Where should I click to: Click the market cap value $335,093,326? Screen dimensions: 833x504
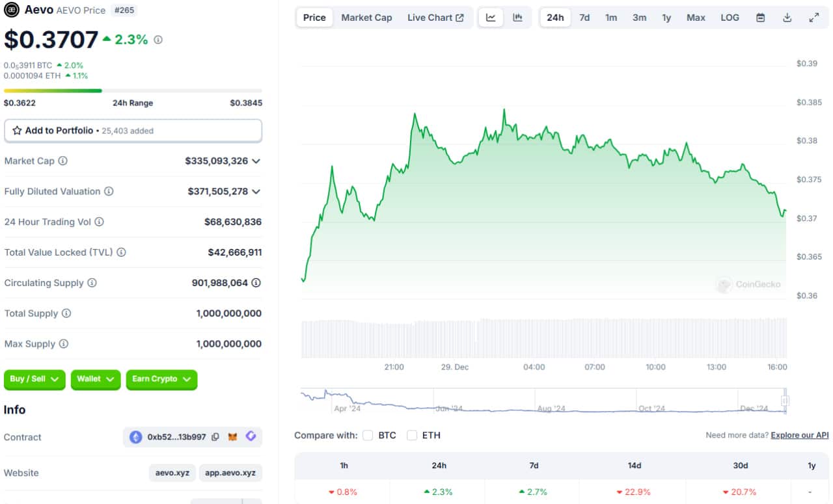click(x=216, y=161)
